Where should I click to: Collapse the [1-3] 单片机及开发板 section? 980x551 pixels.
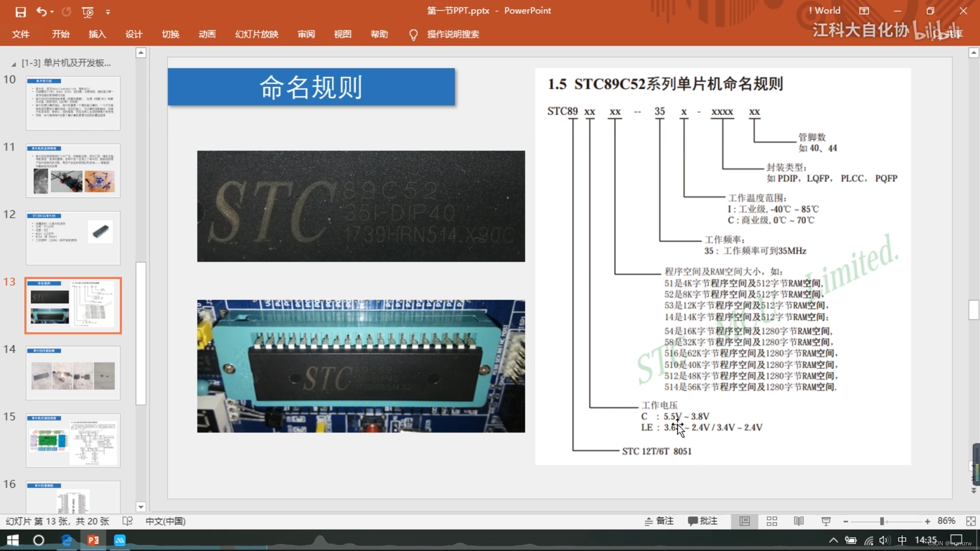coord(13,64)
